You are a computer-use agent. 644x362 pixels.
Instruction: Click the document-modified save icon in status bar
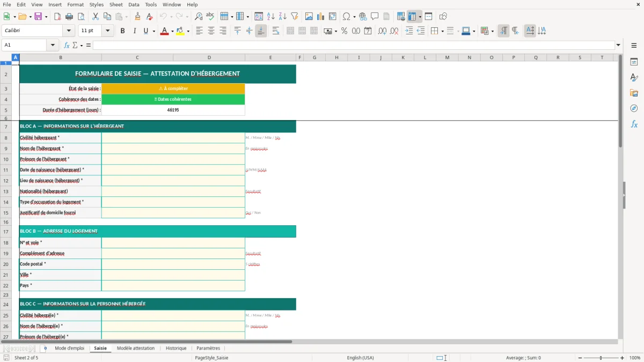point(6,358)
